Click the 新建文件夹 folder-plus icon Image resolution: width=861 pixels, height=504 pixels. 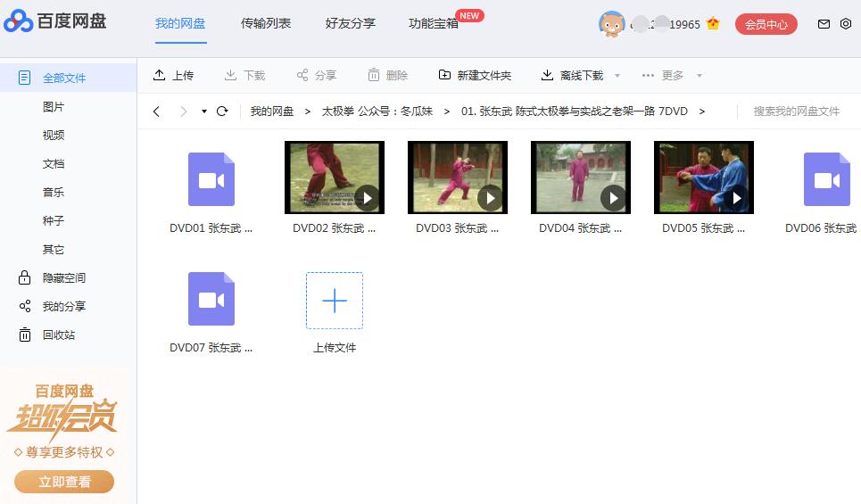click(x=445, y=75)
